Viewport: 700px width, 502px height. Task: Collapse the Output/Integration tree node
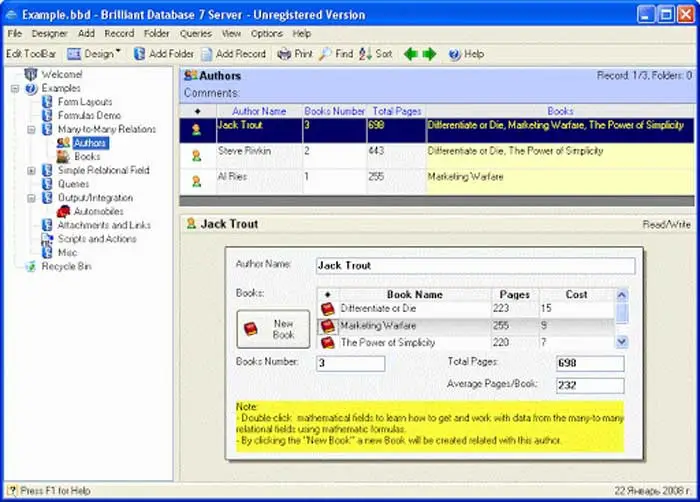pyautogui.click(x=31, y=198)
